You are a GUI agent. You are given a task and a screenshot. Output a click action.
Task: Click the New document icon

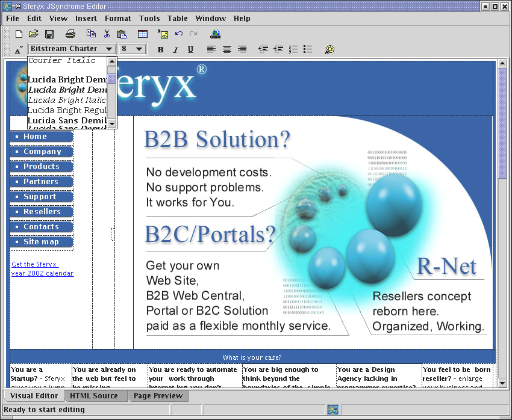[19, 34]
